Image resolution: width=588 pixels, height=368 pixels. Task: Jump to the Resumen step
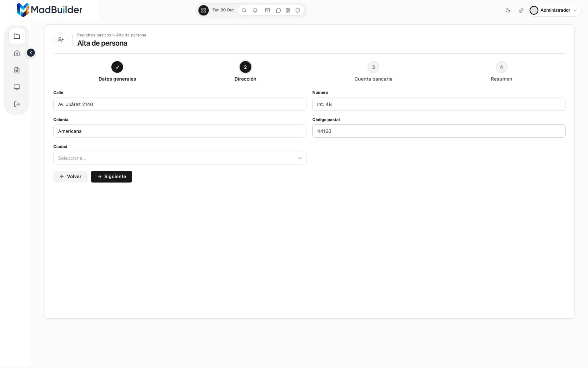point(501,71)
